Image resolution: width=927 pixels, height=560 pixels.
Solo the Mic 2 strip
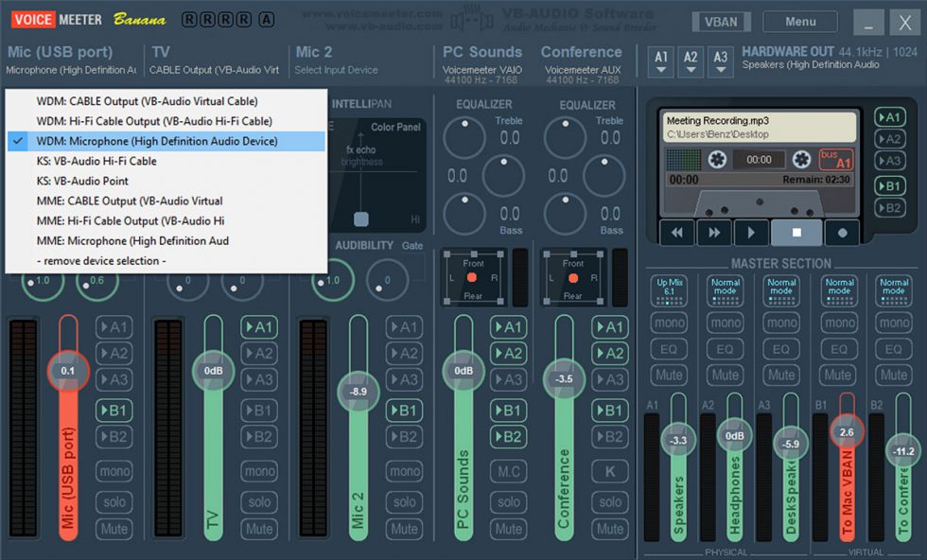(x=404, y=501)
